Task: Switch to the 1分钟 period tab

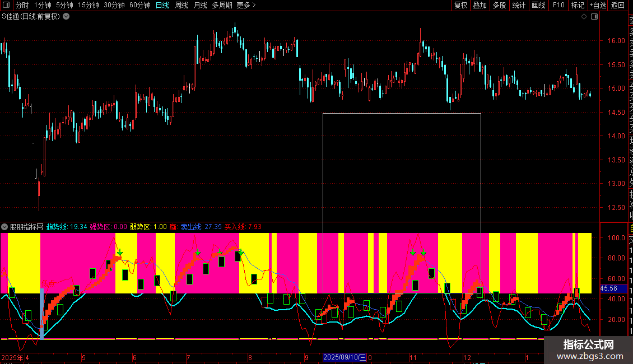Action: [43, 5]
